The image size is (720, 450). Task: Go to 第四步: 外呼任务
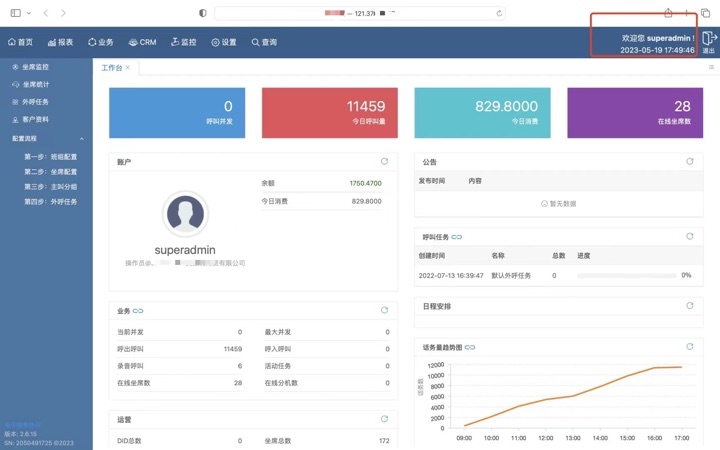(51, 202)
